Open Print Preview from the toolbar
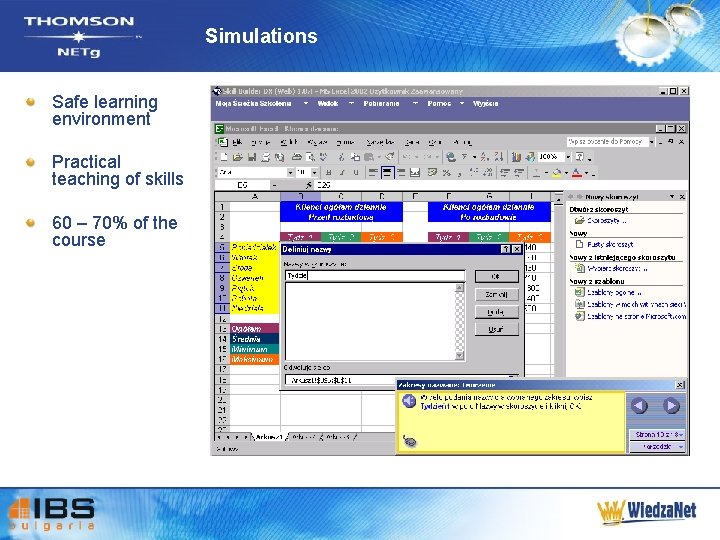The width and height of the screenshot is (720, 540). coord(310,157)
